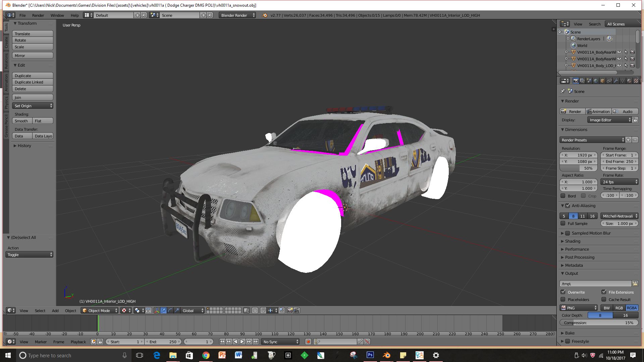Click the timeline range lock icon
The width and height of the screenshot is (644, 362).
click(100, 342)
